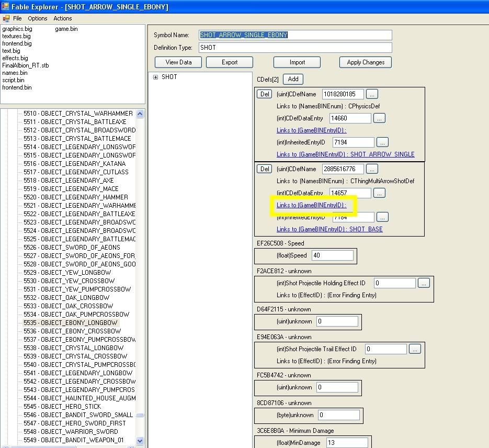489x448 pixels.
Task: Select game.bin in the file list
Action: coord(66,29)
